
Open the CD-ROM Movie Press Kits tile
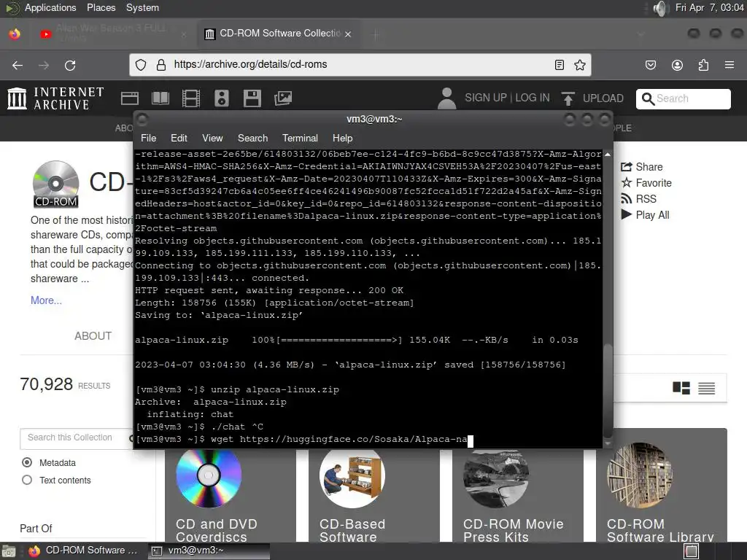518,486
